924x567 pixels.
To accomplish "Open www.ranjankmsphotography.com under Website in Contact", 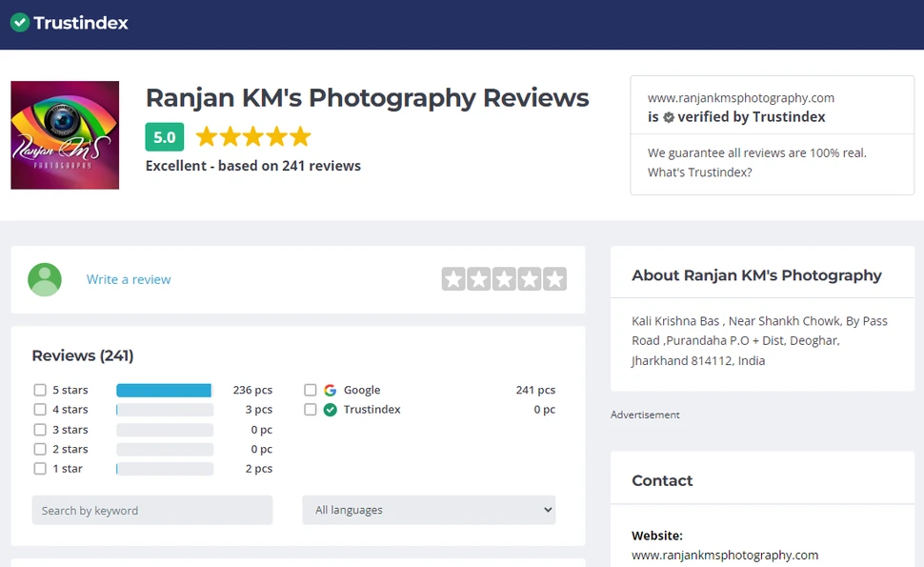I will tap(725, 556).
